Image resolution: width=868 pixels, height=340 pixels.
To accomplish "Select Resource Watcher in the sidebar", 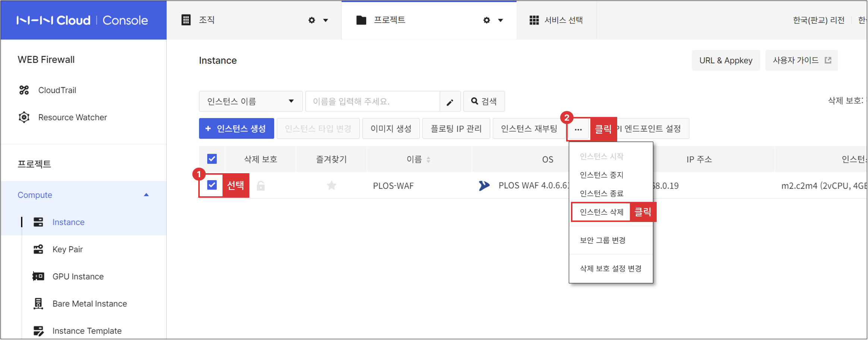I will (x=72, y=117).
